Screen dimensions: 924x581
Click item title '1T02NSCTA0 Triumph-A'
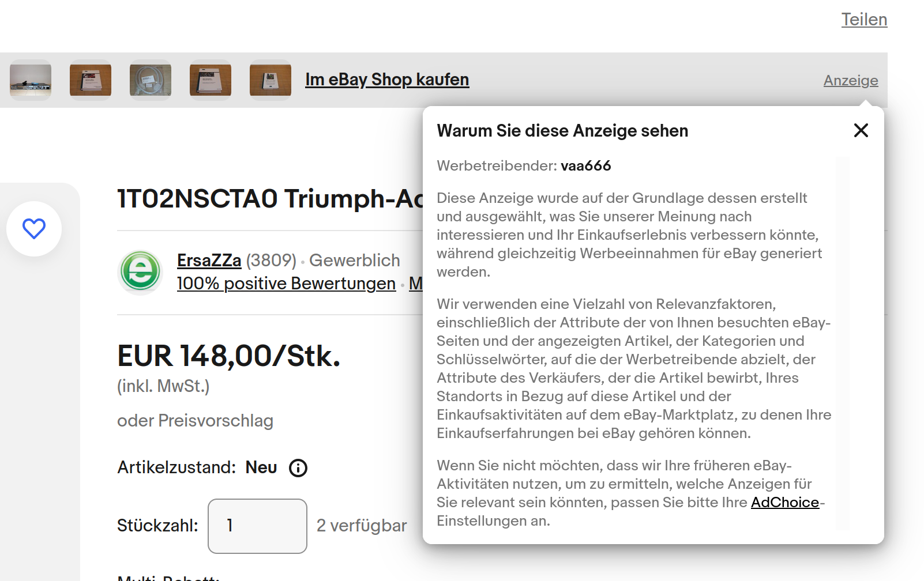tap(270, 198)
